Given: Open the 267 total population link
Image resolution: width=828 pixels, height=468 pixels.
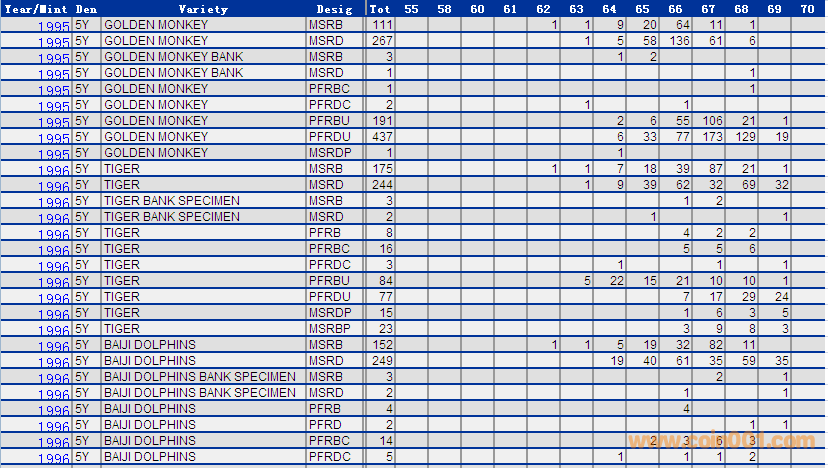Looking at the screenshot, I should [x=382, y=41].
